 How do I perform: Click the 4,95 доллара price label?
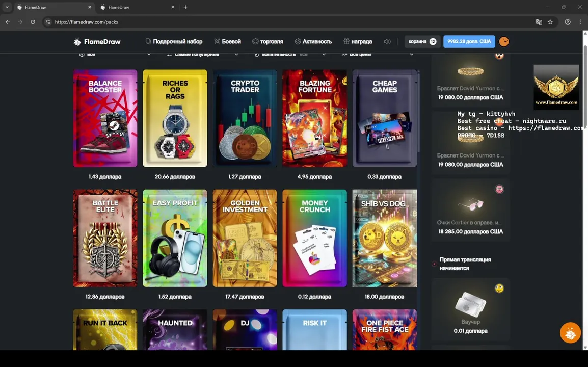[x=314, y=177]
